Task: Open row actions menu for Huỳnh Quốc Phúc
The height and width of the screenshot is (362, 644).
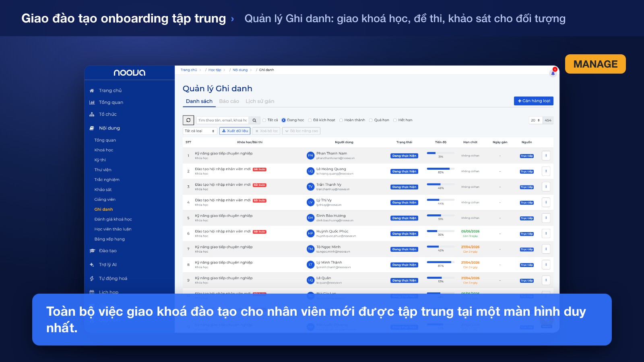Action: point(546,233)
